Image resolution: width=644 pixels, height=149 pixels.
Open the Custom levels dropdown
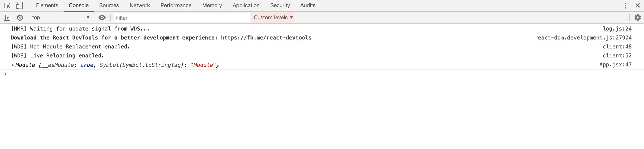(x=273, y=18)
